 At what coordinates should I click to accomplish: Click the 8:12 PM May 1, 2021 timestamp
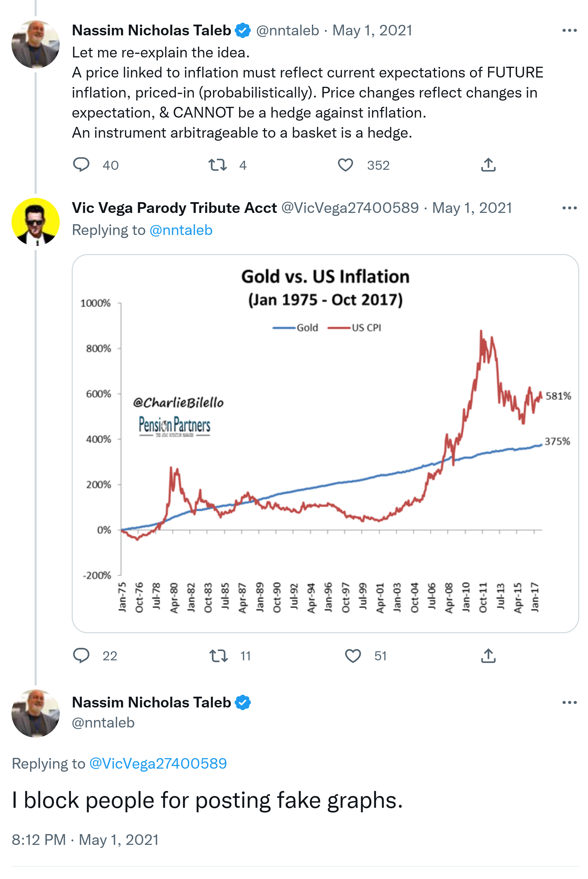[85, 840]
